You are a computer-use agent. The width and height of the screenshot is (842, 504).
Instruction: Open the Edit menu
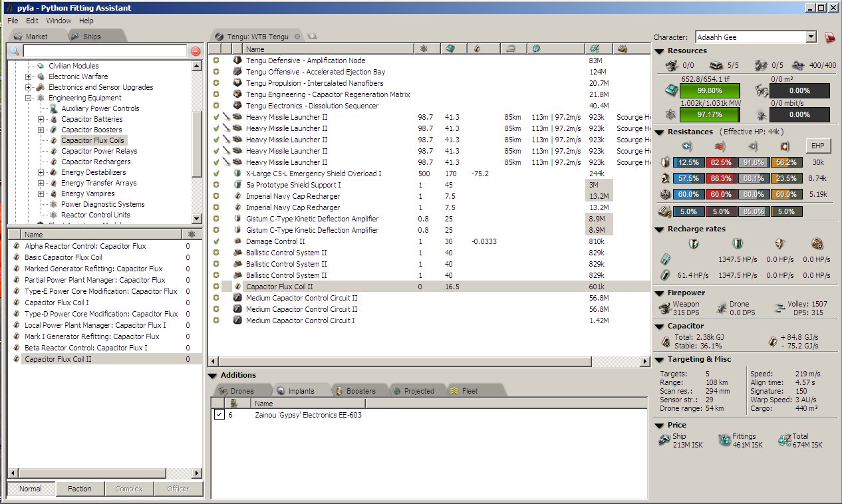33,21
